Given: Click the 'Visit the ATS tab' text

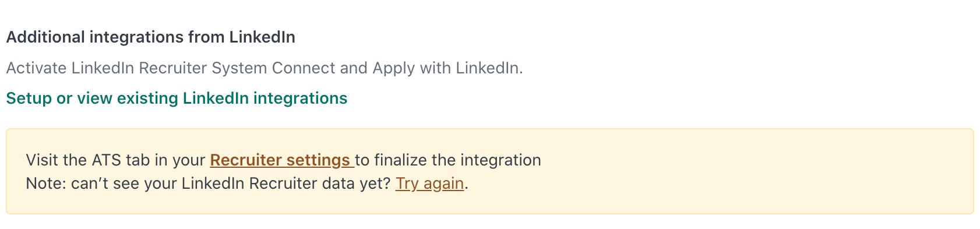Looking at the screenshot, I should [86, 160].
